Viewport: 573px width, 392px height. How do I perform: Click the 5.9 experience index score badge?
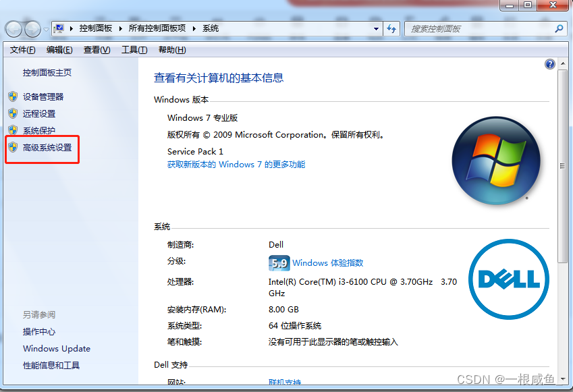tap(279, 263)
